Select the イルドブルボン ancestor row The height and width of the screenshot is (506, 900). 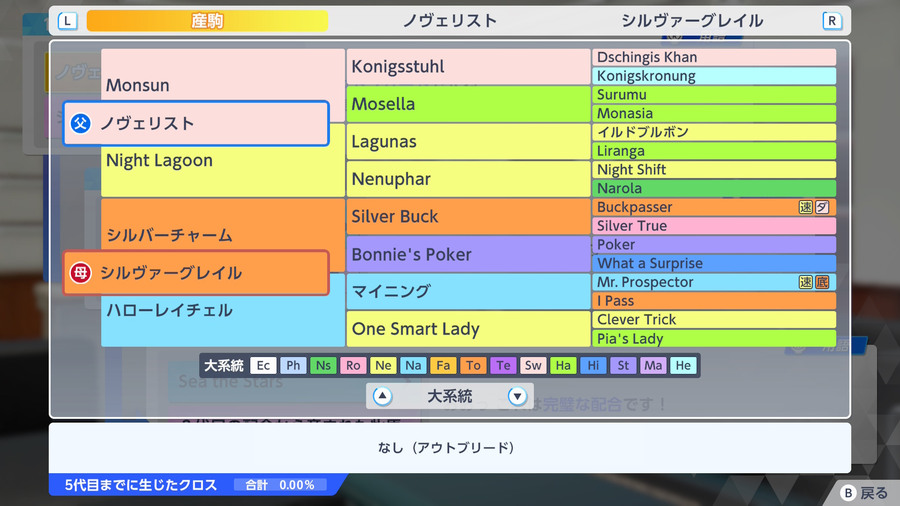point(714,132)
